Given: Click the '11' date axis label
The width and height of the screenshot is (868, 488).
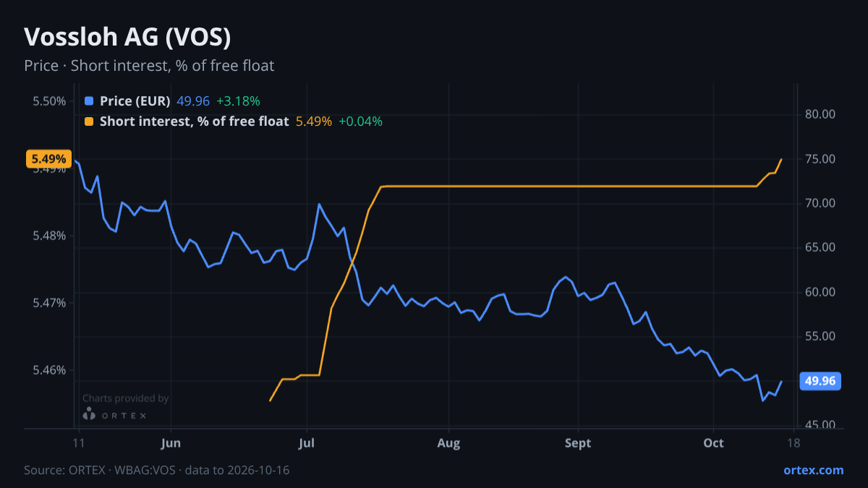Looking at the screenshot, I should coord(79,443).
